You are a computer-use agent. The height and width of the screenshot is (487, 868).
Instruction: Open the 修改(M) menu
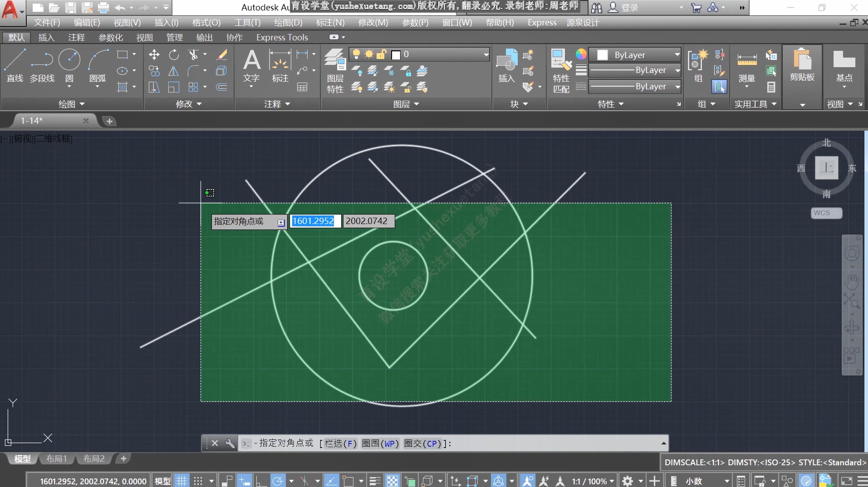(373, 22)
